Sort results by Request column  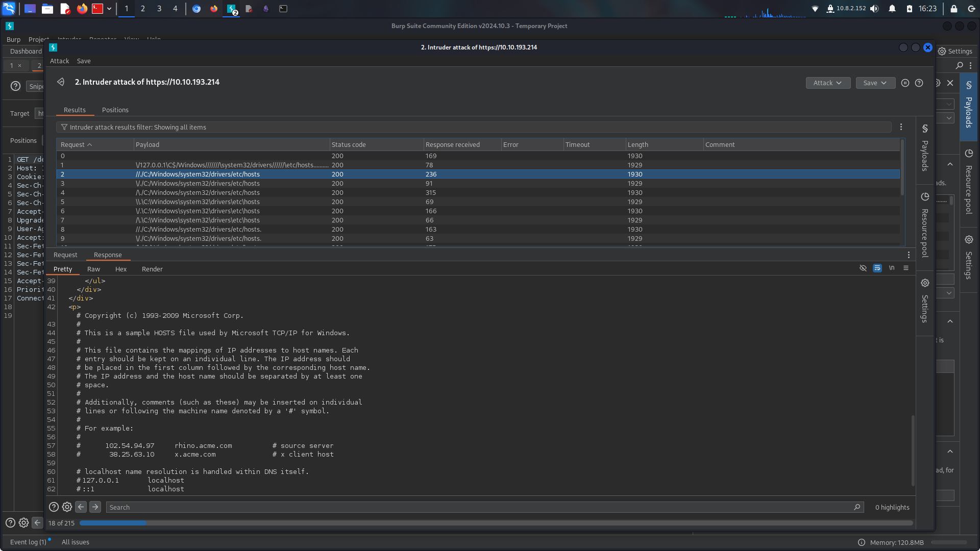point(95,144)
